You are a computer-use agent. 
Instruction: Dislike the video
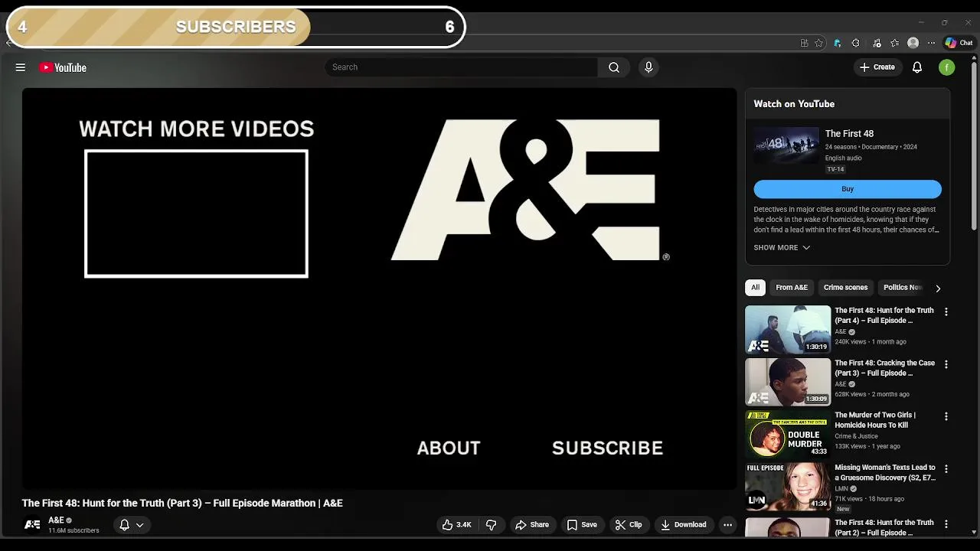(x=492, y=524)
